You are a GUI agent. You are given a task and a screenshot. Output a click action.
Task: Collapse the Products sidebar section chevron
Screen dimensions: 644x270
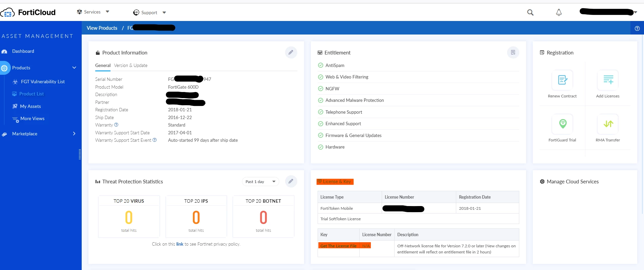pyautogui.click(x=74, y=68)
